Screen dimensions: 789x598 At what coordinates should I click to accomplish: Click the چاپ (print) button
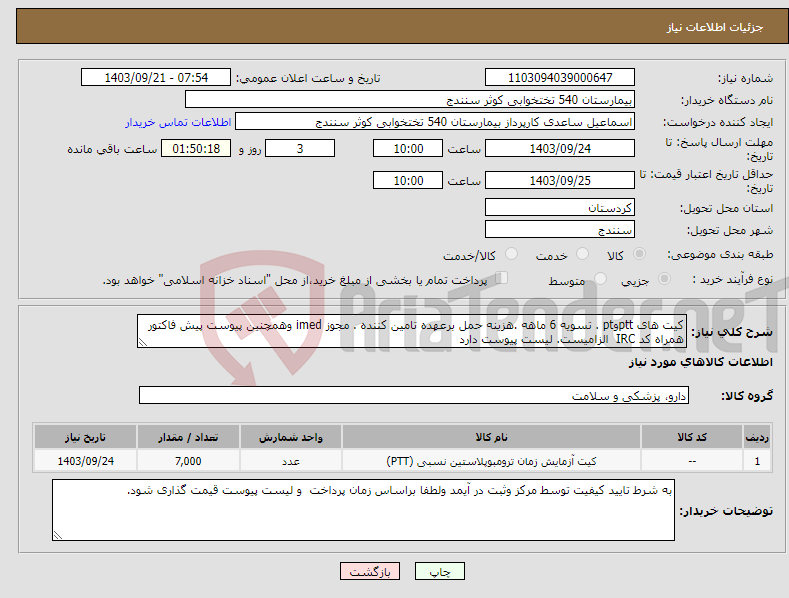click(x=439, y=571)
